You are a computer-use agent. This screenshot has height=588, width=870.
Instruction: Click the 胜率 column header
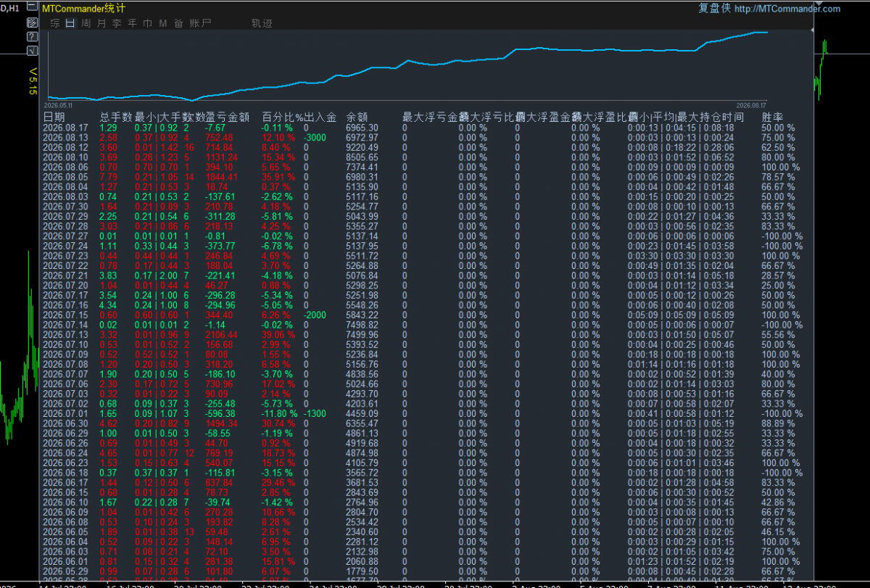[773, 117]
